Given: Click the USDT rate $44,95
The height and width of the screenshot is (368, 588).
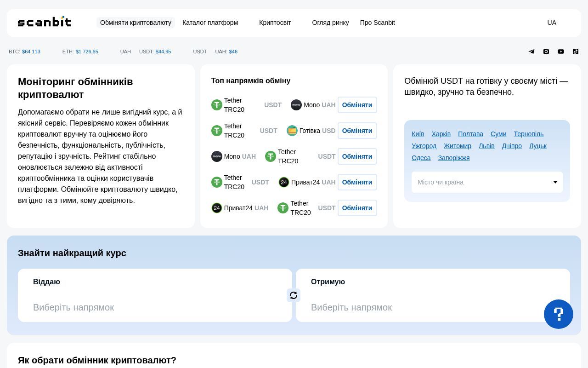Looking at the screenshot, I should coord(163,52).
